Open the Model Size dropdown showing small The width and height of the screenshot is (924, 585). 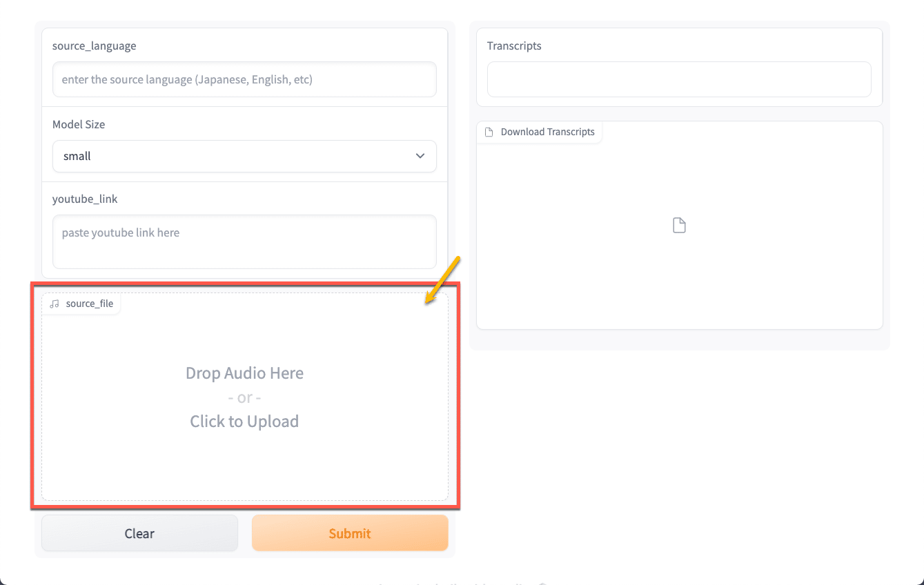(244, 156)
